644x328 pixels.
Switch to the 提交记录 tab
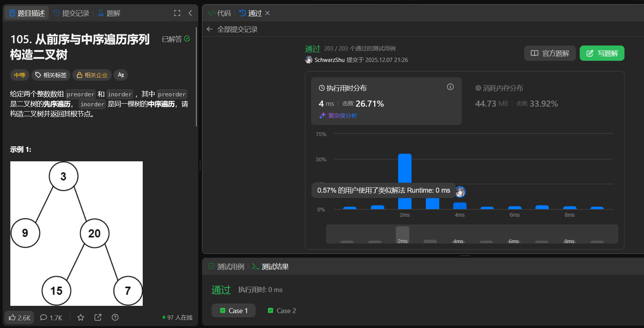tap(72, 13)
